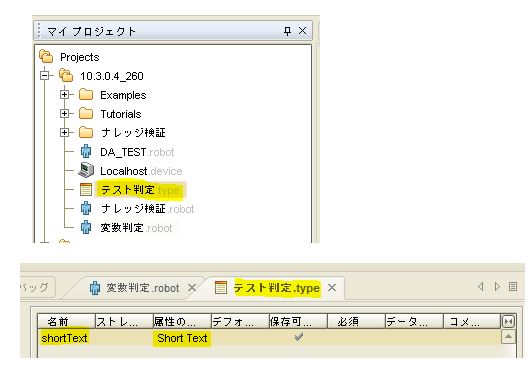The image size is (531, 367).
Task: Go to the previous tab with left arrow
Action: point(481,287)
